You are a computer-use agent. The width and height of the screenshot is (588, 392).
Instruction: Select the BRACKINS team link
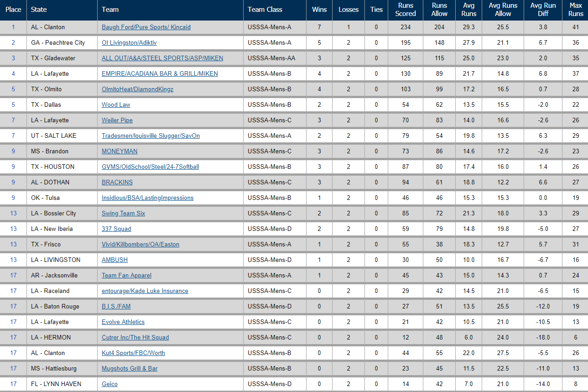click(117, 182)
